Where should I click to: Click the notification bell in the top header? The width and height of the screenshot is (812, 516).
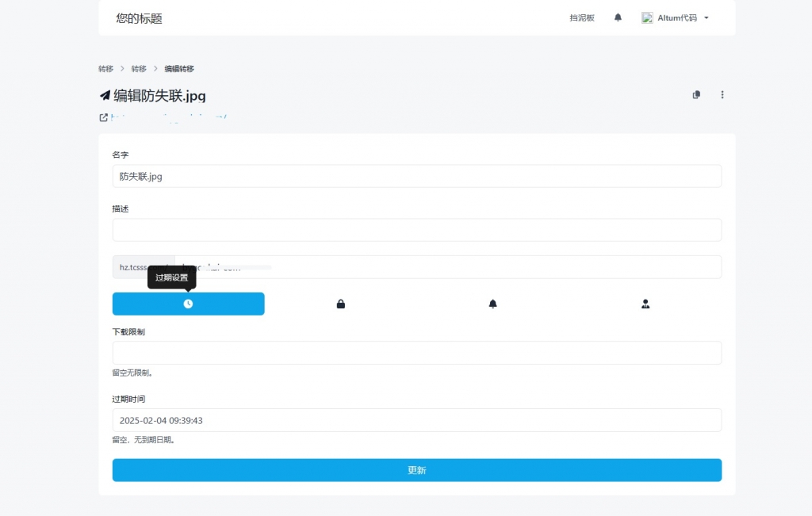618,17
